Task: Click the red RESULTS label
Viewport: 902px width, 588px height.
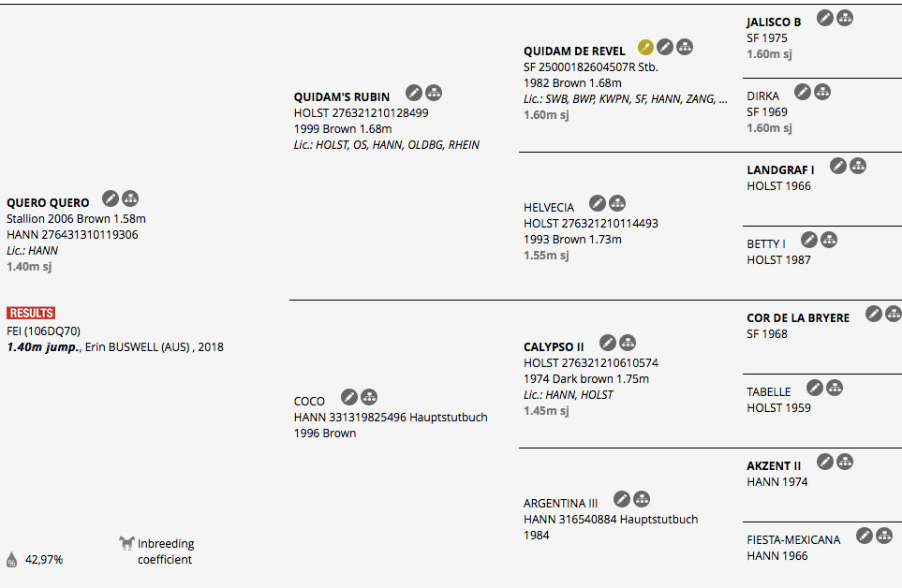Action: click(x=31, y=314)
